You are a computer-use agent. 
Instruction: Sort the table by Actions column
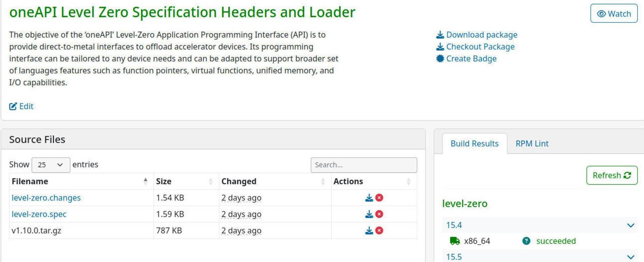coord(374,181)
